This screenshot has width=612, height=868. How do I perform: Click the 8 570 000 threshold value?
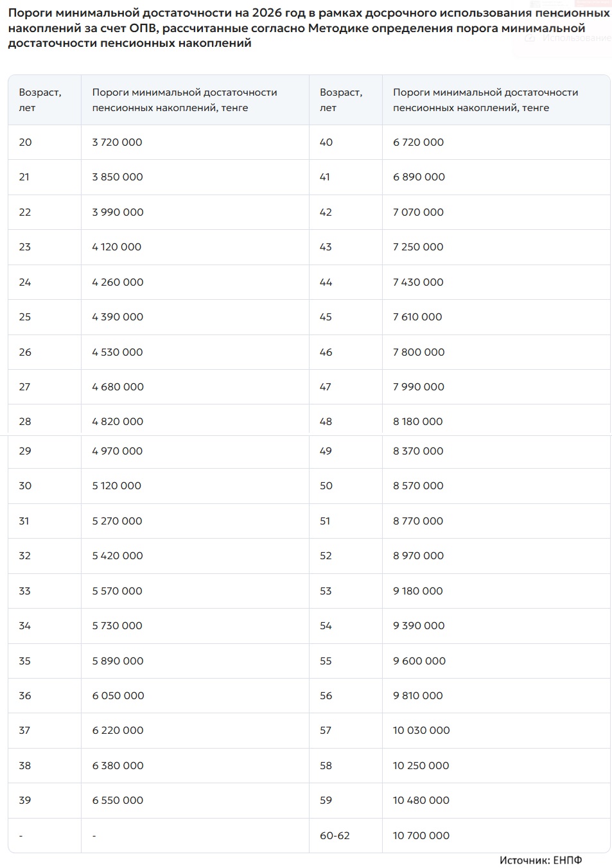click(x=418, y=486)
